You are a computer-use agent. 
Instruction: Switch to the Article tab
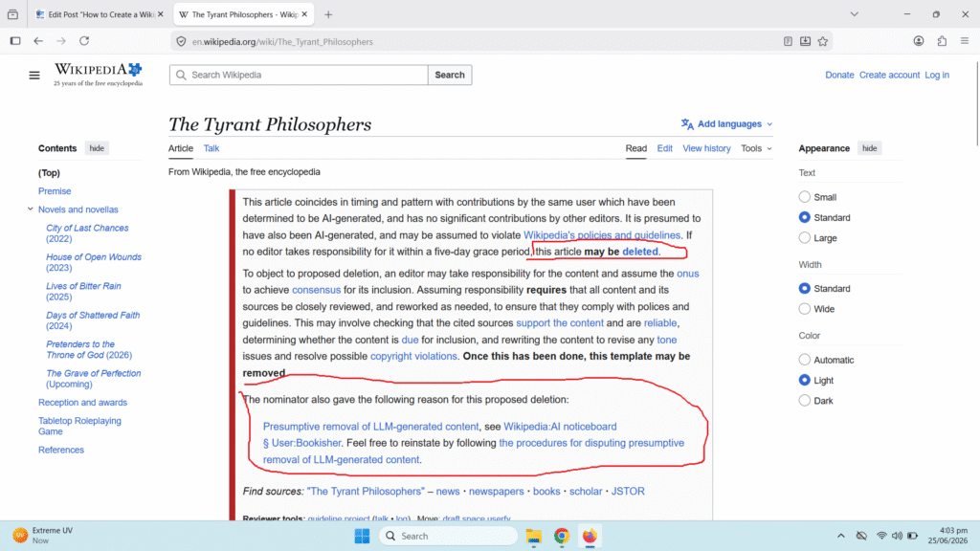coord(181,148)
